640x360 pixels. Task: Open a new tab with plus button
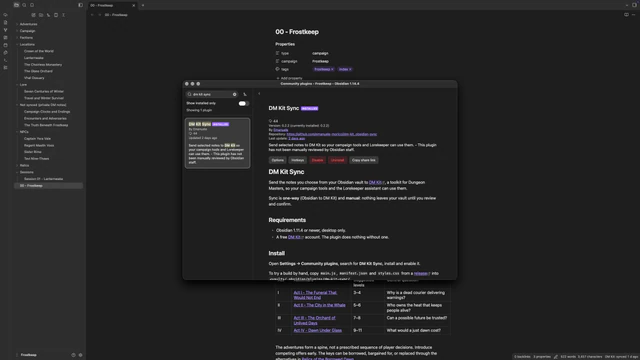click(x=143, y=5)
